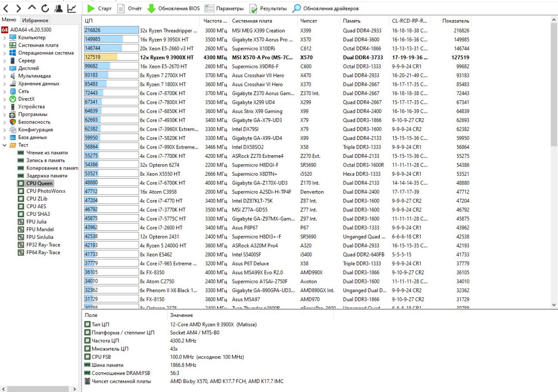558x392 pixels.
Task: Collapse the Тест tree node
Action: 4,145
